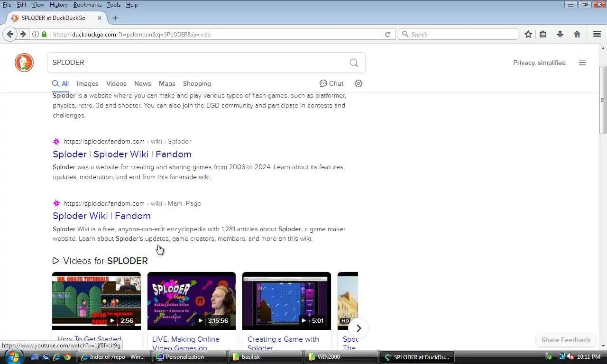Click Privacy, simplified. text
607x364 pixels.
[x=540, y=63]
